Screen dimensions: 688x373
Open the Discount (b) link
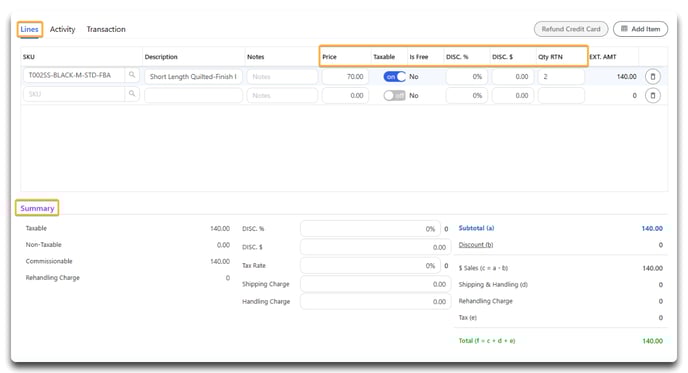pos(476,245)
